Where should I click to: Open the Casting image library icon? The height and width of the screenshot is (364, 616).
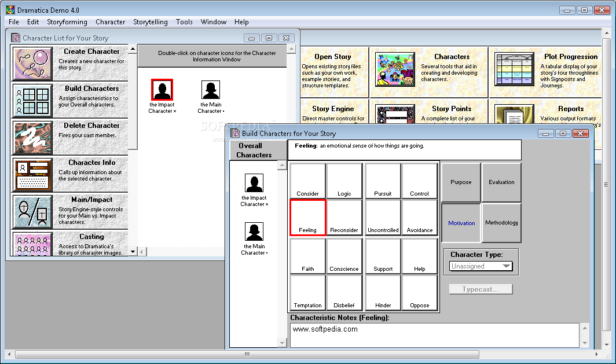click(32, 244)
